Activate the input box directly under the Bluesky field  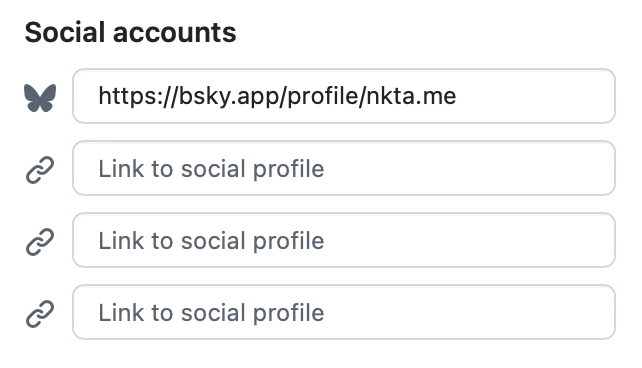[x=344, y=168]
